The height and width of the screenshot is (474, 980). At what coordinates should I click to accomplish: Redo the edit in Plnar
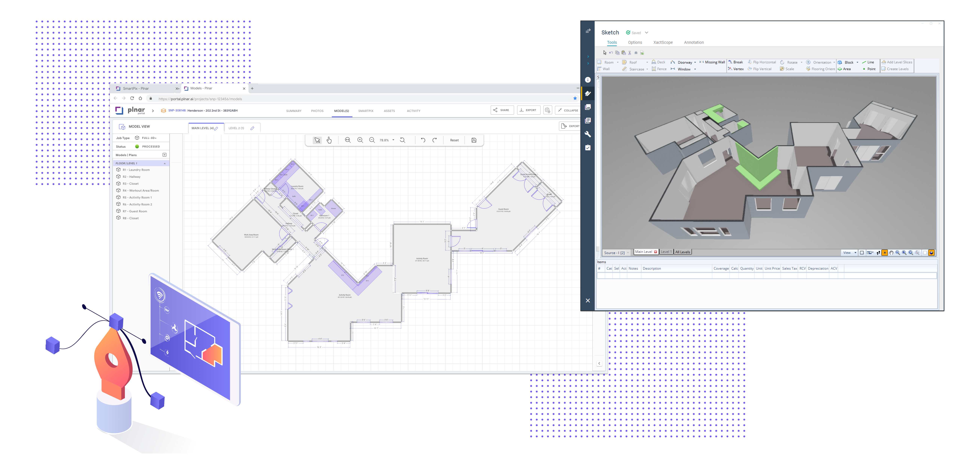[434, 140]
